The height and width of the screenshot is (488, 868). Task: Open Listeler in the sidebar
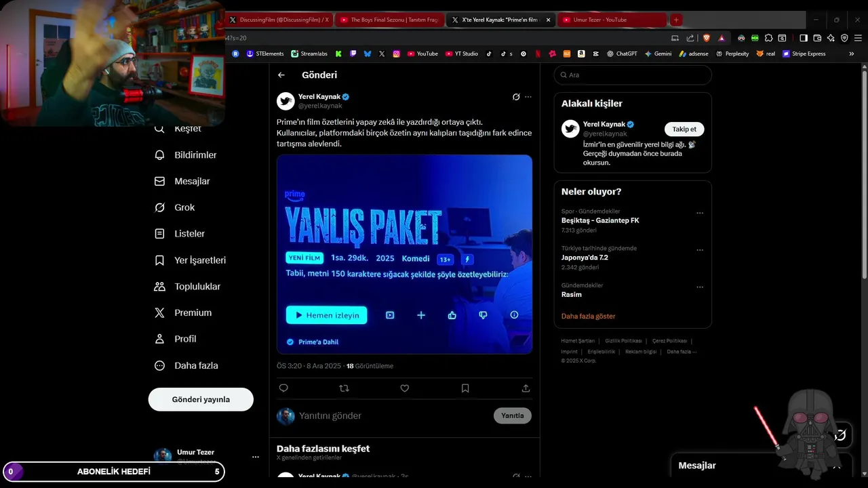tap(180, 234)
